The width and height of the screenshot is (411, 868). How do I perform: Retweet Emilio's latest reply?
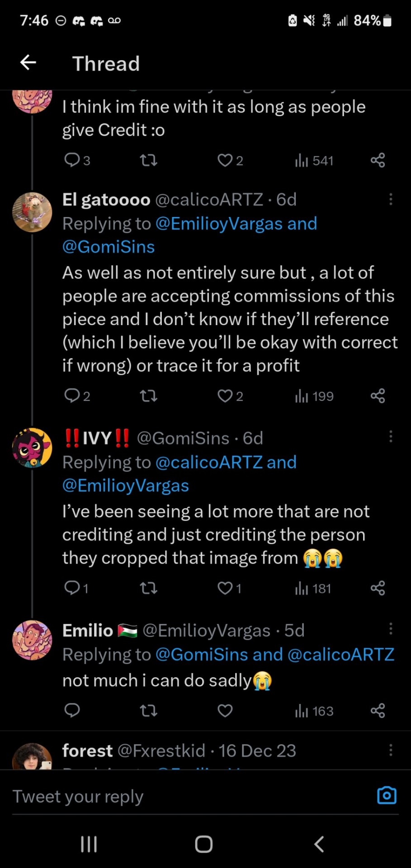[x=149, y=711]
